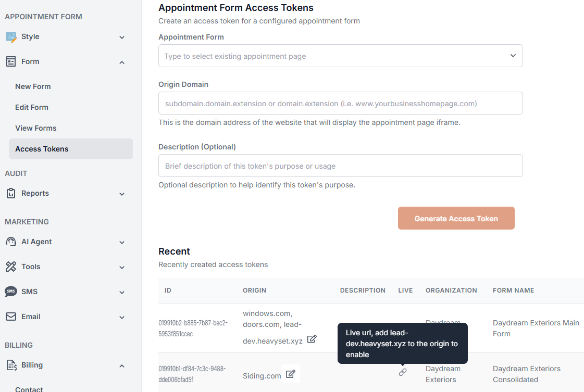Enable live url with the link icon
Image resolution: width=584 pixels, height=392 pixels.
(402, 373)
